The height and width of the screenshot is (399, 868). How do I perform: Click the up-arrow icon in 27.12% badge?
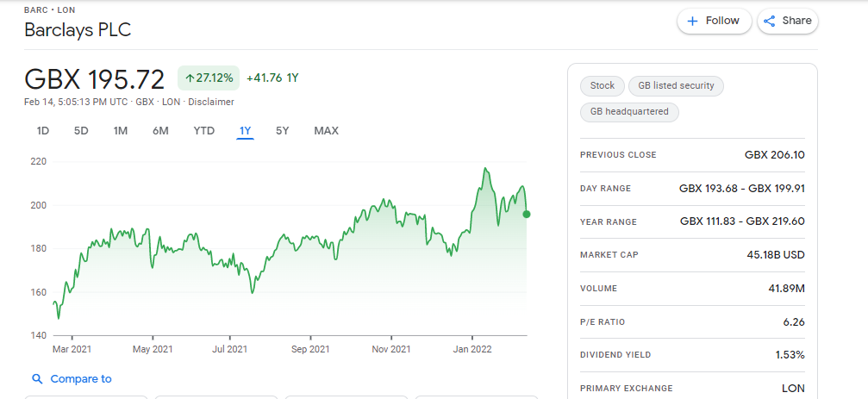tap(190, 78)
